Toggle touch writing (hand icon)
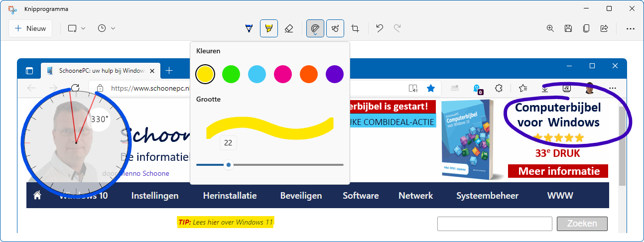 pyautogui.click(x=335, y=28)
